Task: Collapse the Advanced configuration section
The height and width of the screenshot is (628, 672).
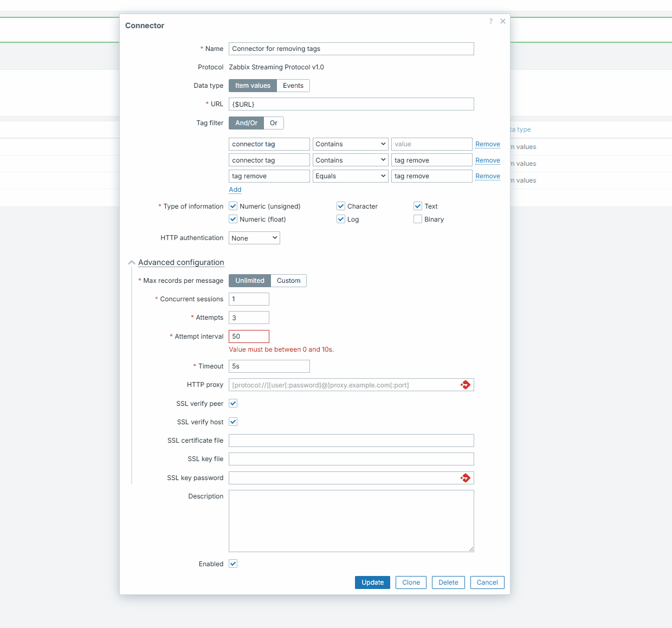Action: (180, 262)
